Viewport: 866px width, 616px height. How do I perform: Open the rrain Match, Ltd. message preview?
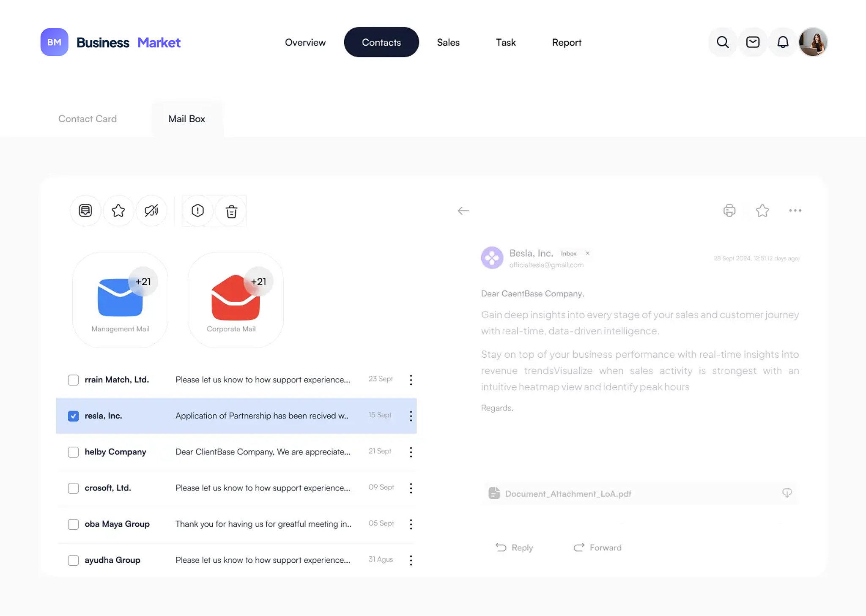(x=263, y=380)
